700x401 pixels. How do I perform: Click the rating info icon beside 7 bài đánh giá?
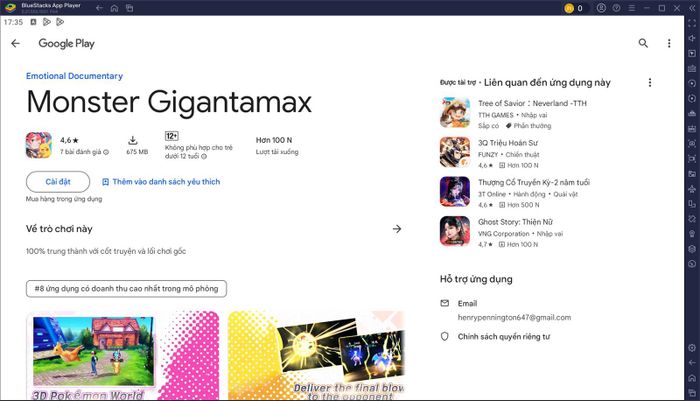[x=106, y=152]
